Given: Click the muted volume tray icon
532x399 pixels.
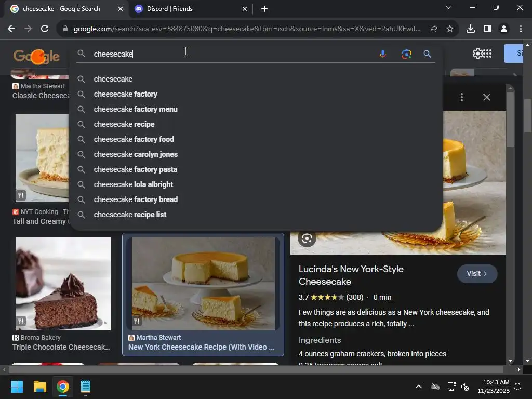Looking at the screenshot, I should (465, 387).
